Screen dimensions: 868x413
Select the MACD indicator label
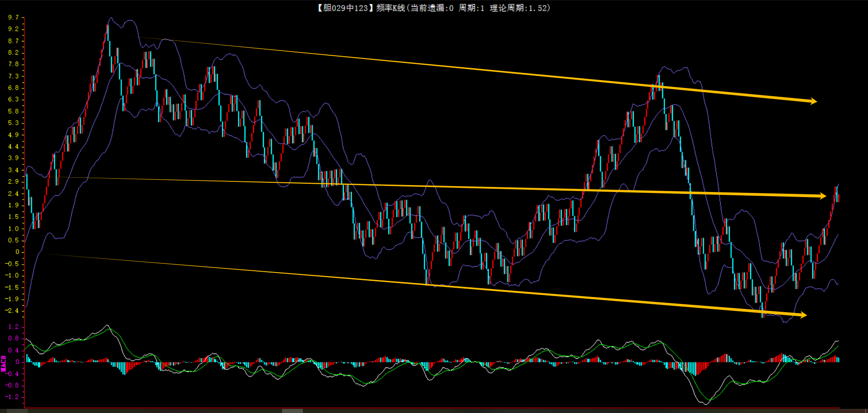click(x=4, y=364)
